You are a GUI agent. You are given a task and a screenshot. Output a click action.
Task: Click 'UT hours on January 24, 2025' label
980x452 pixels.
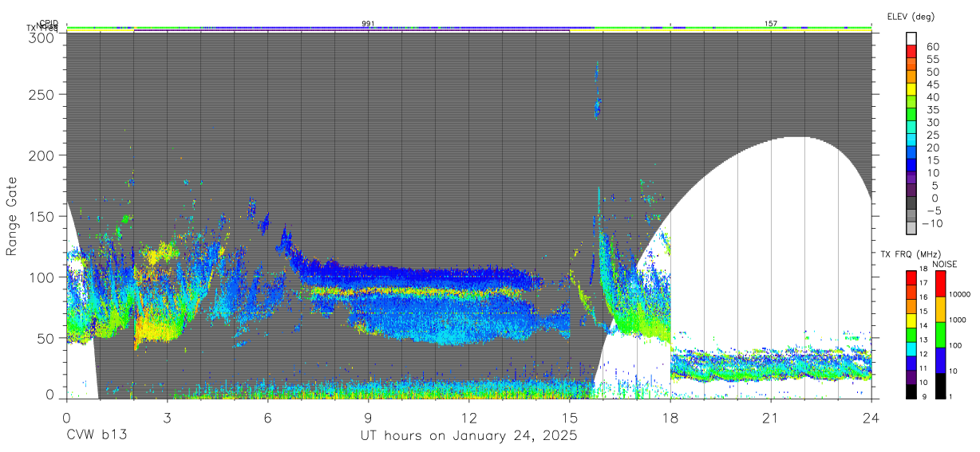[468, 437]
